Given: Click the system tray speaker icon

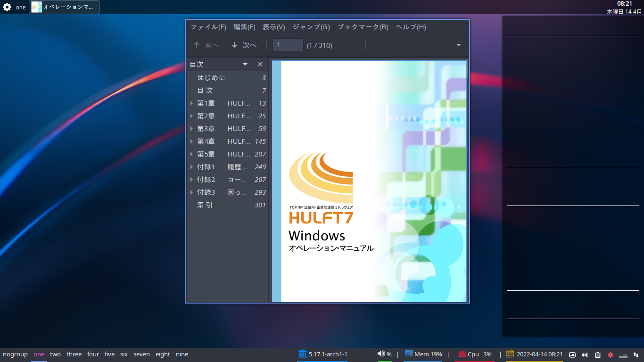Looking at the screenshot, I should click(585, 355).
